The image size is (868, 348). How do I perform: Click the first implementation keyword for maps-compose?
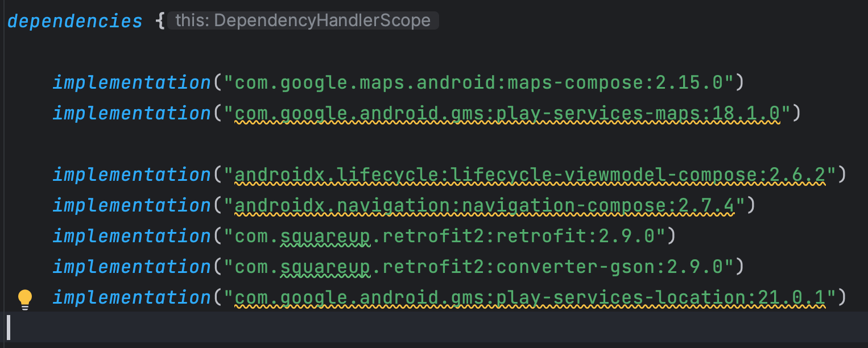pyautogui.click(x=132, y=82)
